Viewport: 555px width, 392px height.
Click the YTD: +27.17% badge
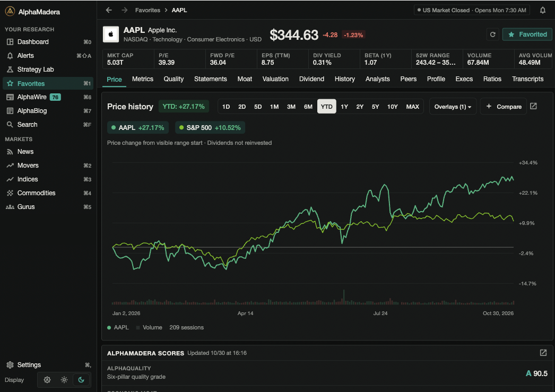tap(184, 107)
